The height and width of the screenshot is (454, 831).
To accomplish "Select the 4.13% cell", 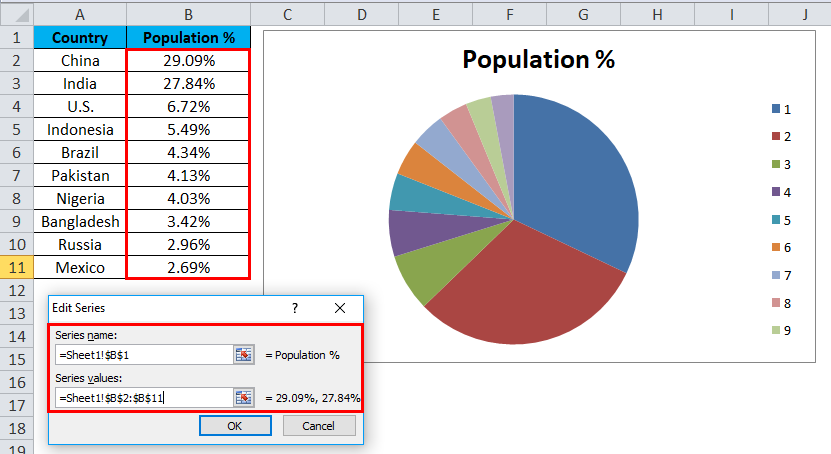I will [x=188, y=175].
